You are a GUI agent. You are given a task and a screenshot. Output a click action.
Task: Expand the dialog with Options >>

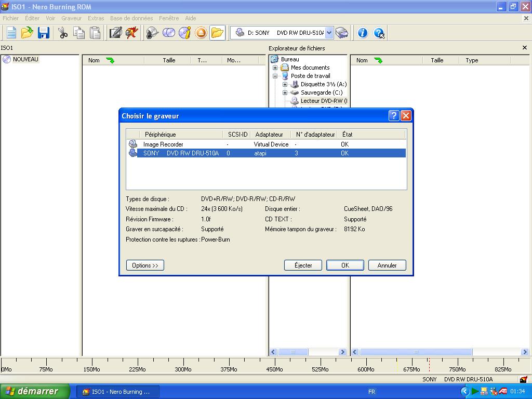point(145,265)
